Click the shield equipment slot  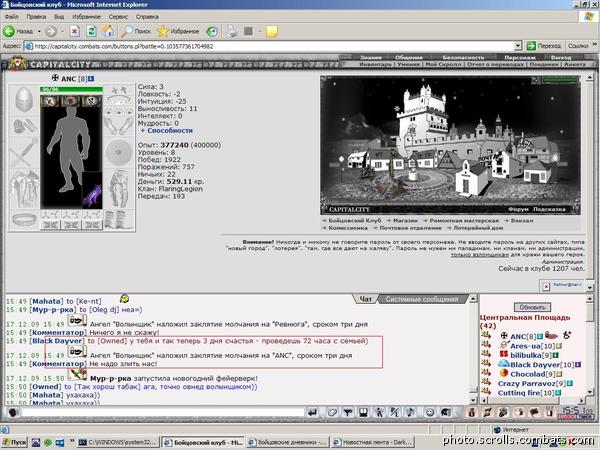click(119, 153)
